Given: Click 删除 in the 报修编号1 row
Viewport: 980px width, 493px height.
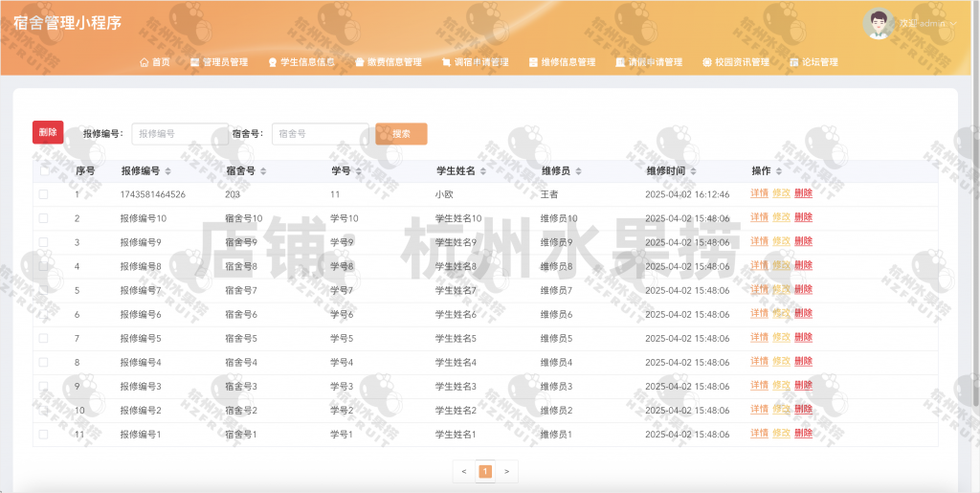Looking at the screenshot, I should tap(803, 433).
